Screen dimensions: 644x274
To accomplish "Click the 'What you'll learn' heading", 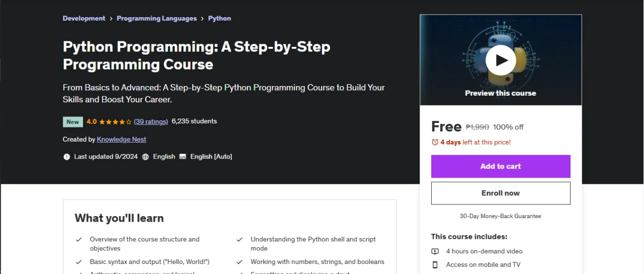I will coord(119,218).
